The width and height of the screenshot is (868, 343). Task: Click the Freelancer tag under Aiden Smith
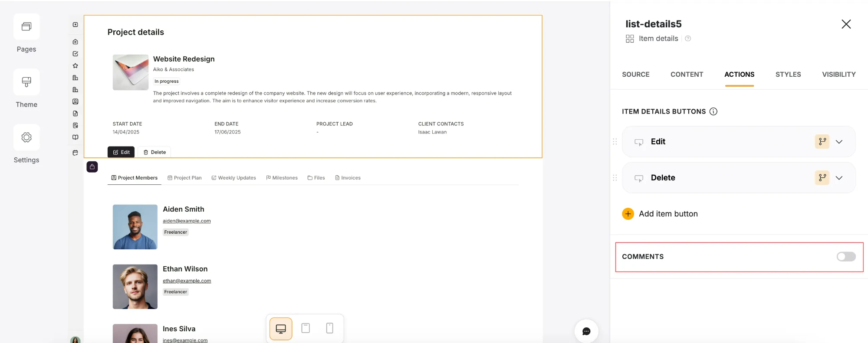pos(176,232)
